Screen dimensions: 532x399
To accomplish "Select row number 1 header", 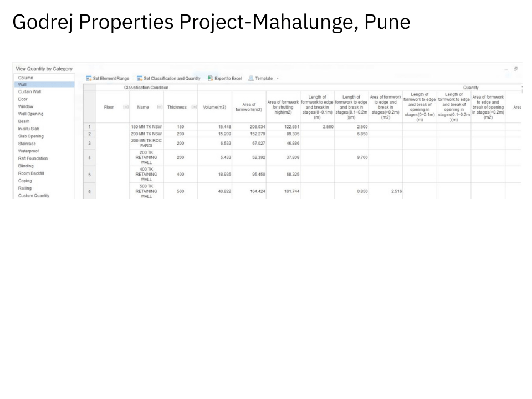I will [89, 126].
